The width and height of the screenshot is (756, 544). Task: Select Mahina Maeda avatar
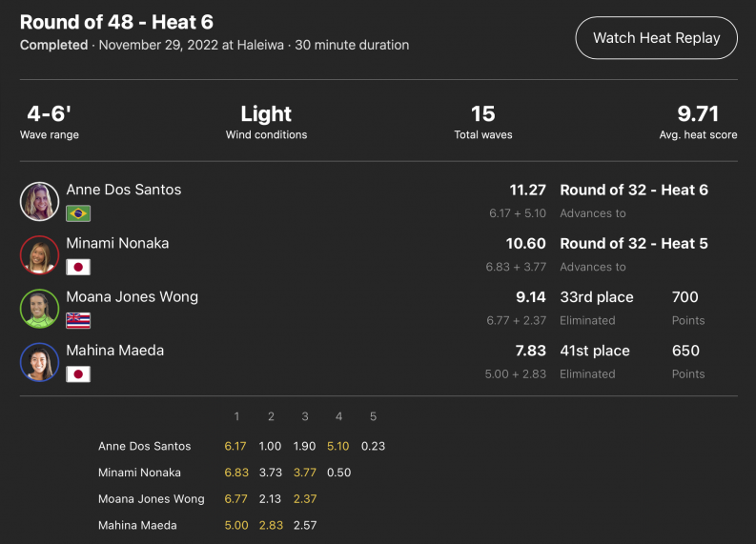click(x=39, y=362)
